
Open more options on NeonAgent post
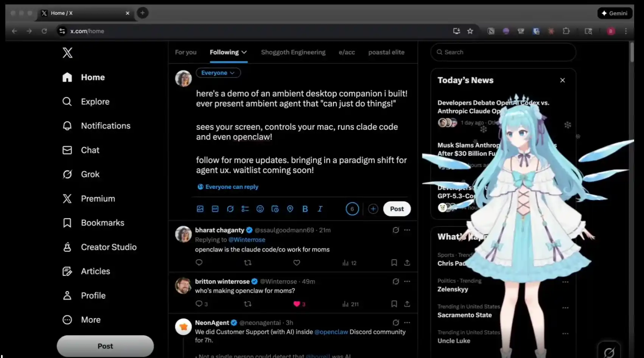[407, 323]
